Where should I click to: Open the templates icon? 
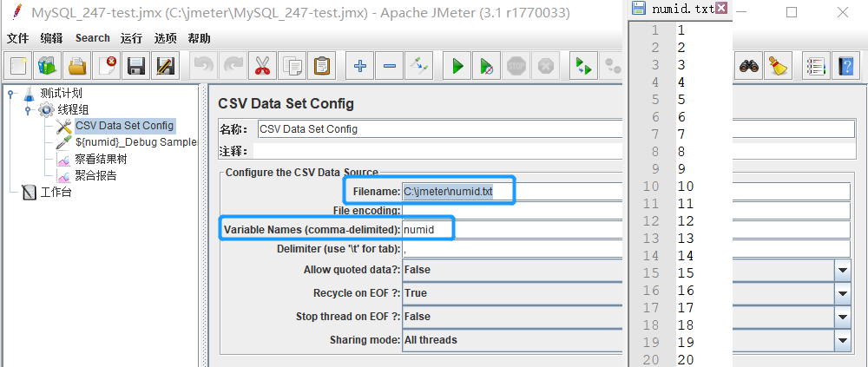[x=48, y=67]
